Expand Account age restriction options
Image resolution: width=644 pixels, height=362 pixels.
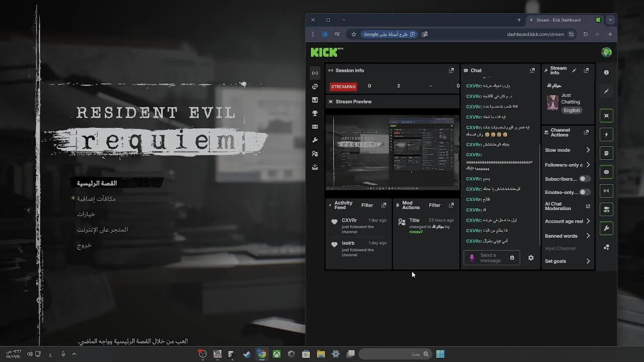[x=588, y=221]
